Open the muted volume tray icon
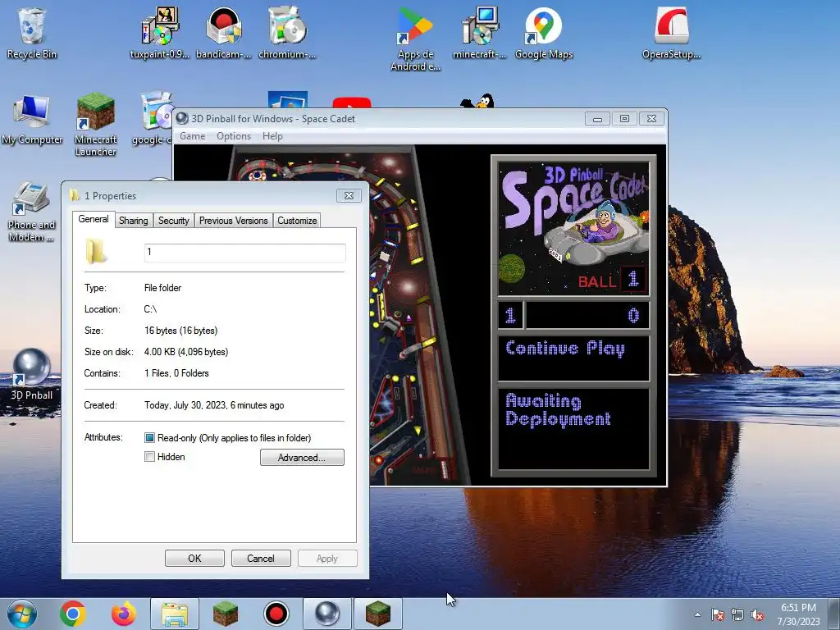 [757, 614]
